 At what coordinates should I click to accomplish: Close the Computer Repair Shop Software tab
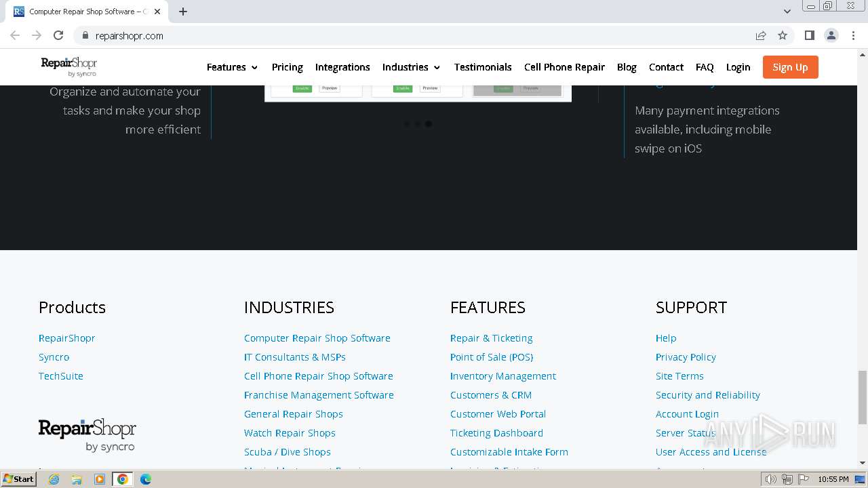[157, 12]
